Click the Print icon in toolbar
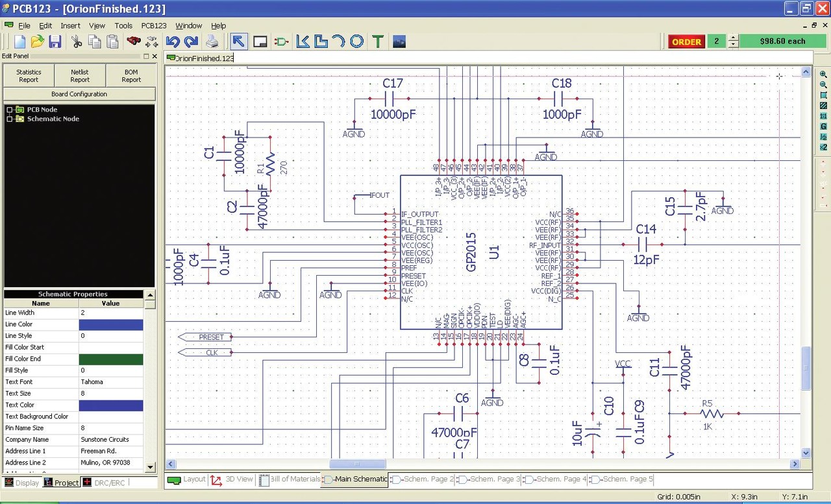The width and height of the screenshot is (831, 504). pos(212,42)
